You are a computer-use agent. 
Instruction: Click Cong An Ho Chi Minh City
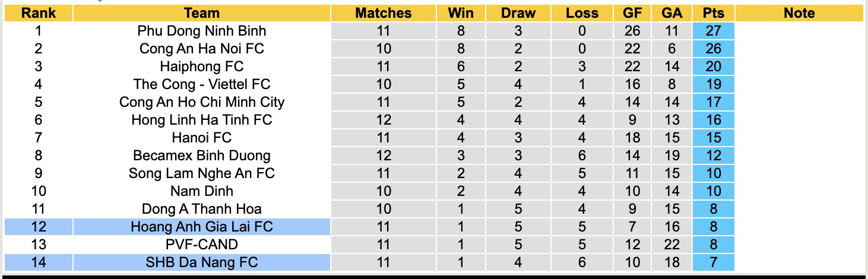tap(201, 102)
